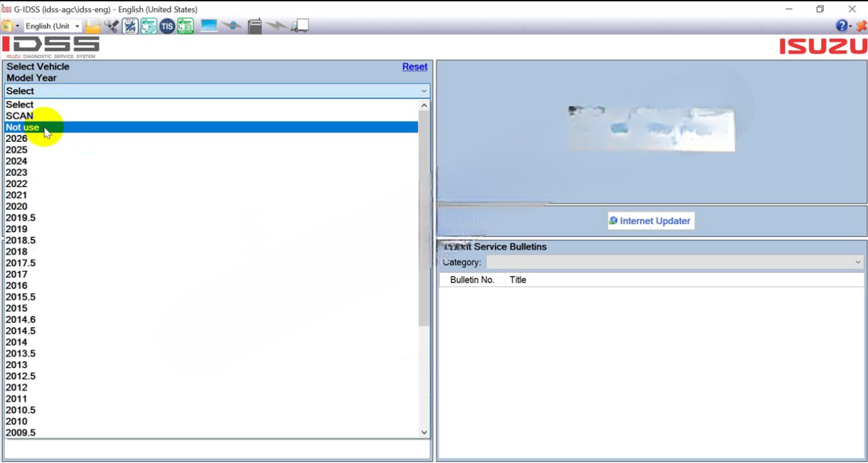
Task: Open the TIS round icon
Action: pyautogui.click(x=167, y=26)
